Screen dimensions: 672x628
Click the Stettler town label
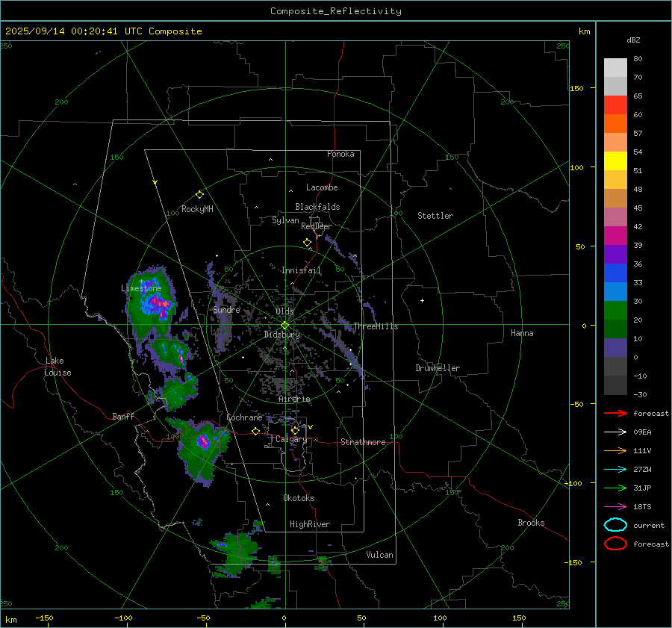click(x=435, y=216)
